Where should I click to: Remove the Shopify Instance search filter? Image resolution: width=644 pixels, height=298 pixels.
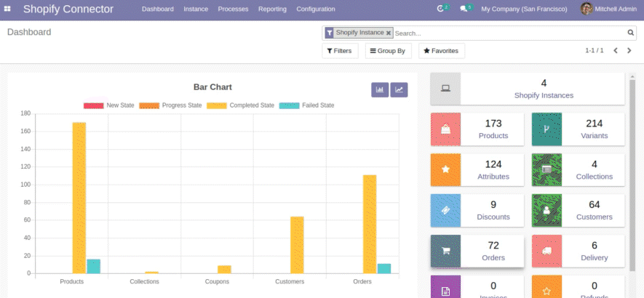[389, 33]
